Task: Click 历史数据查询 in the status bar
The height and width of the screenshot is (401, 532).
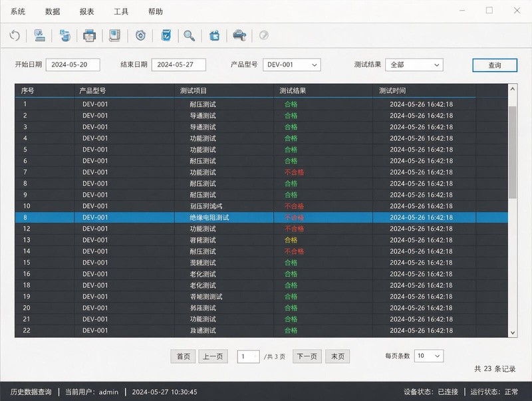Action: (x=31, y=392)
